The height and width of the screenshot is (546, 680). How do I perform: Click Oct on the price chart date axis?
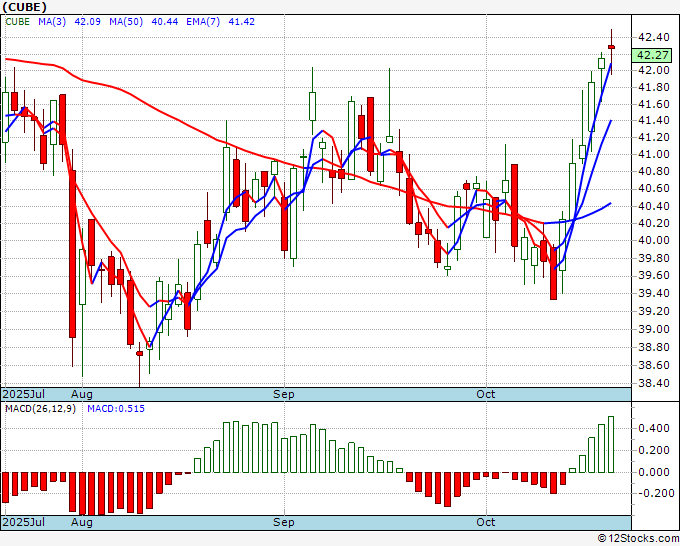pos(486,394)
